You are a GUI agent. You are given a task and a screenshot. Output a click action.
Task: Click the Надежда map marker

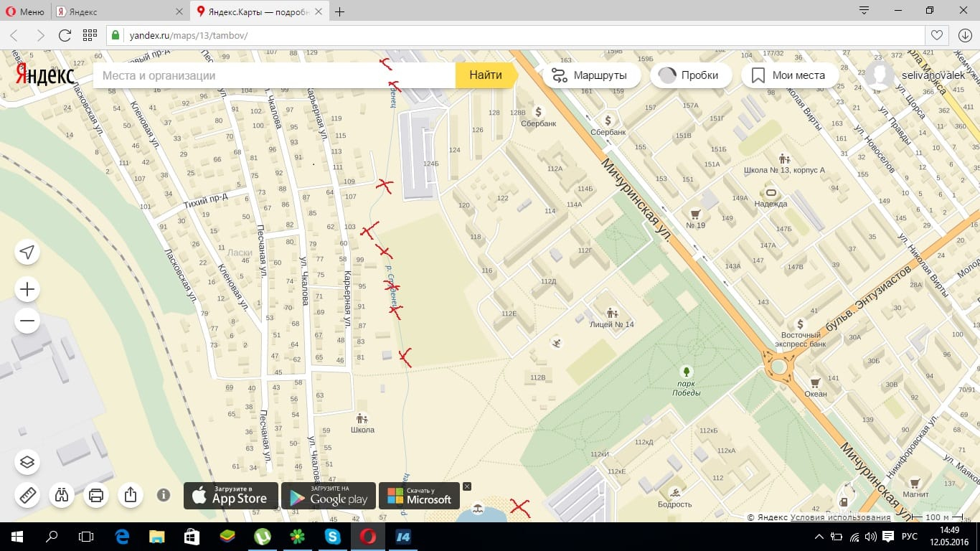click(x=771, y=192)
